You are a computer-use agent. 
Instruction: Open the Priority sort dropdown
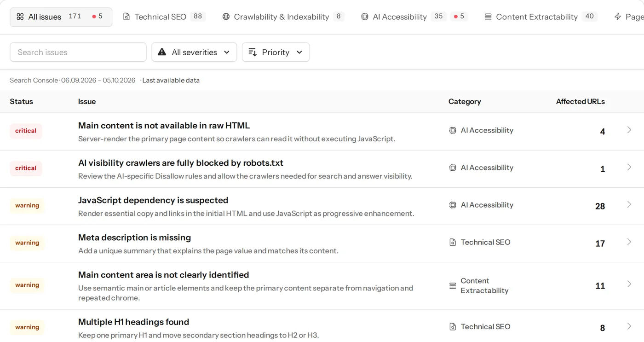[276, 52]
